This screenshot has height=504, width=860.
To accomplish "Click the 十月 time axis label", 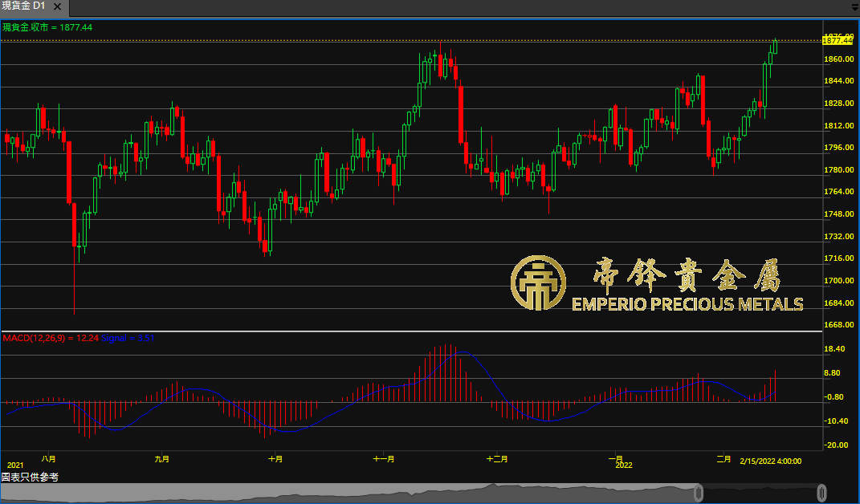I will (275, 458).
